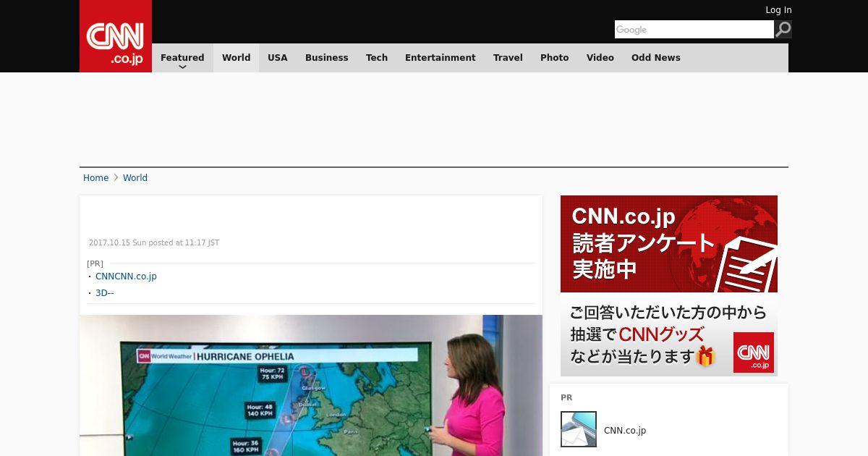Screen dimensions: 868x456
Task: Open the World menu tab
Action: pyautogui.click(x=236, y=58)
